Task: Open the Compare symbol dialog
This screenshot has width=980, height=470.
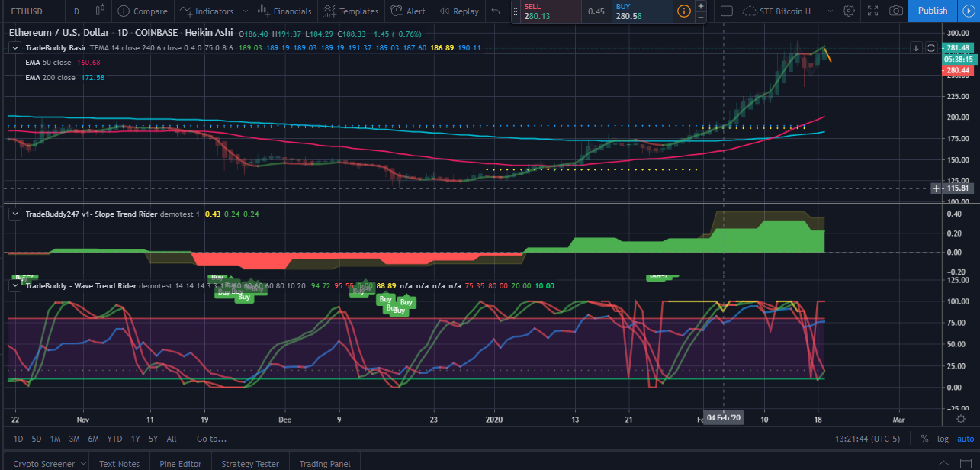Action: [143, 11]
